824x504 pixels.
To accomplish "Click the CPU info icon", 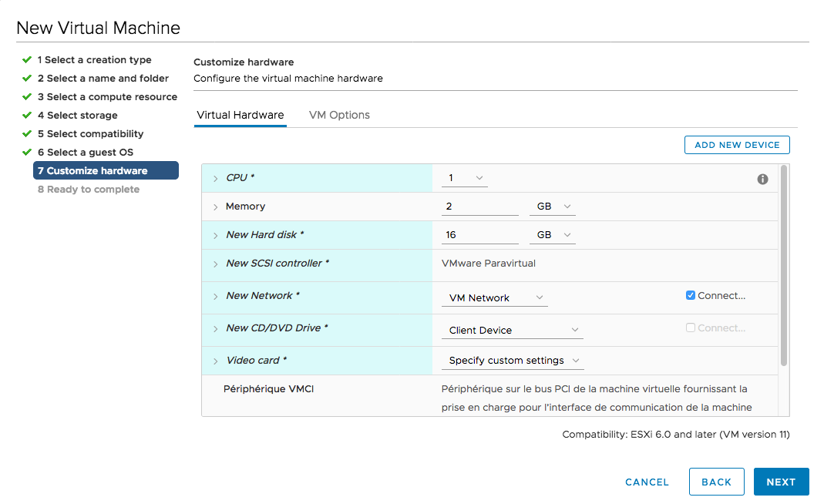I will pyautogui.click(x=762, y=179).
